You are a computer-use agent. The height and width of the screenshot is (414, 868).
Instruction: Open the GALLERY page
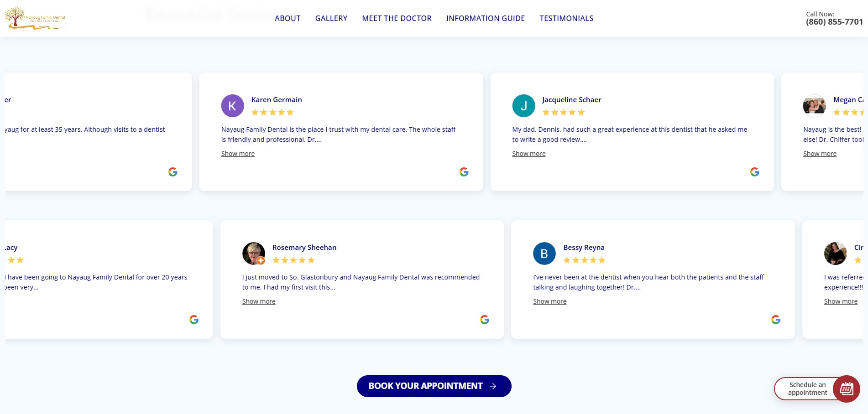331,18
